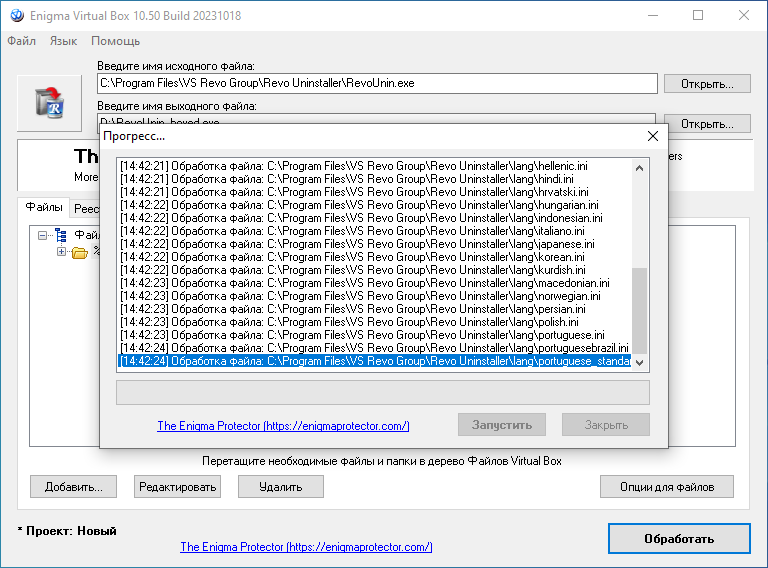768x568 pixels.
Task: Click the yellow folder icon in the tree
Action: point(79,253)
